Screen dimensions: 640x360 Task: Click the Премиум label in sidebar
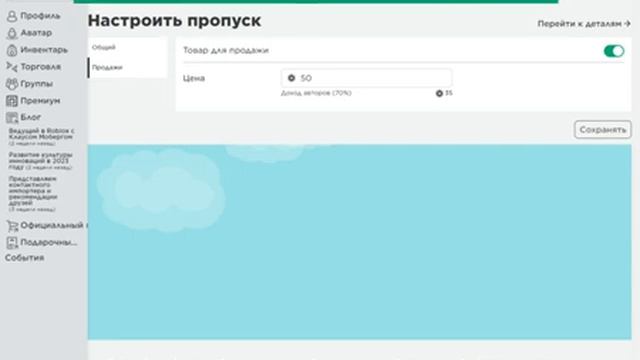40,100
